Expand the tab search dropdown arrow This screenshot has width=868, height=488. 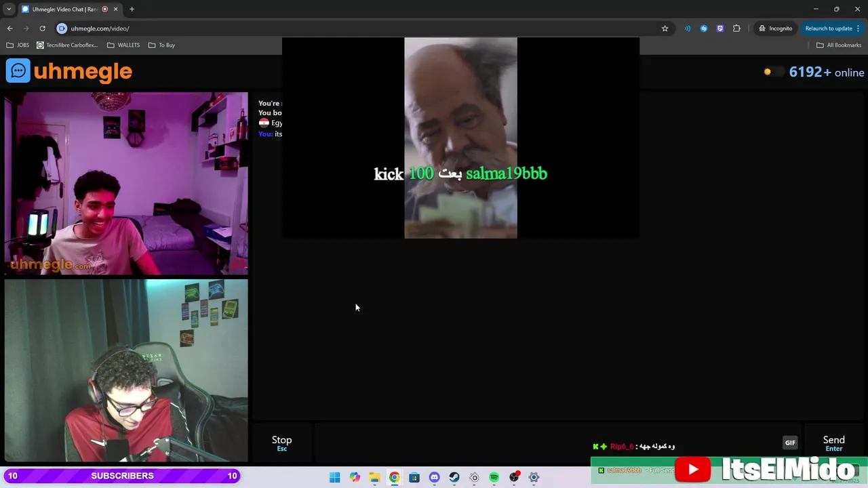click(9, 9)
